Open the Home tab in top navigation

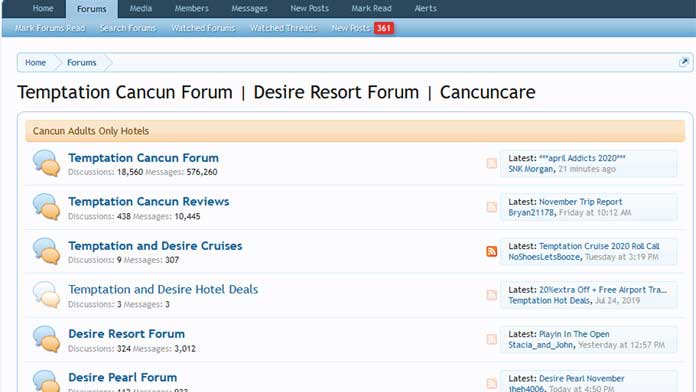pyautogui.click(x=43, y=8)
